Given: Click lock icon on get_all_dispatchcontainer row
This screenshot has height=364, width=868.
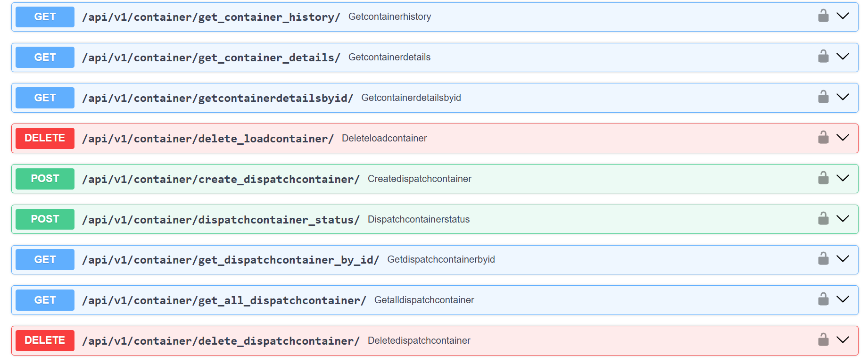Looking at the screenshot, I should (823, 299).
